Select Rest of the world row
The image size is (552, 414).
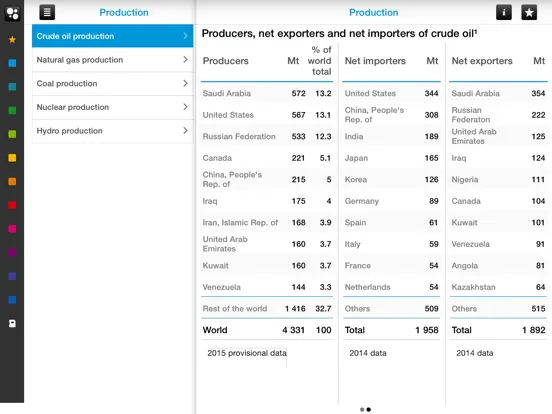[x=267, y=308]
